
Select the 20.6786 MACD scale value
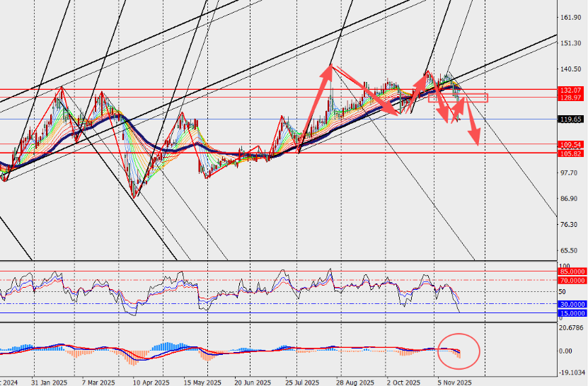point(572,328)
